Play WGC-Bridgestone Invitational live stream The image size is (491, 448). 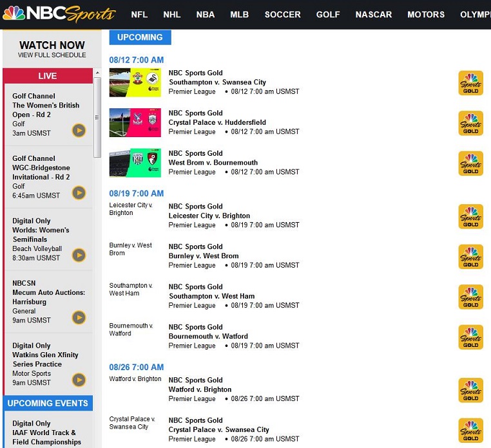coord(79,192)
